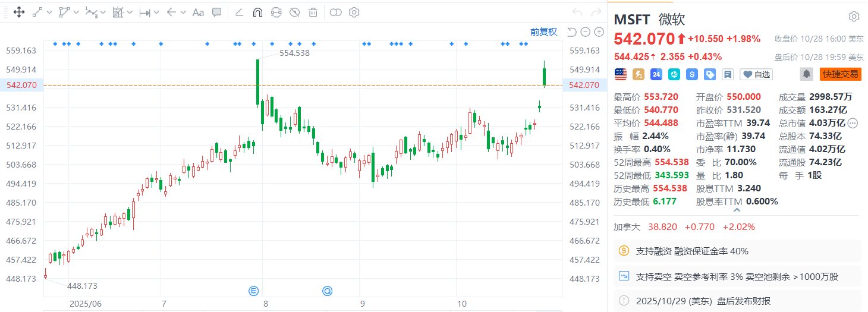Choose the text annotation Aa tool
Image resolution: width=868 pixels, height=312 pixels.
pyautogui.click(x=198, y=12)
